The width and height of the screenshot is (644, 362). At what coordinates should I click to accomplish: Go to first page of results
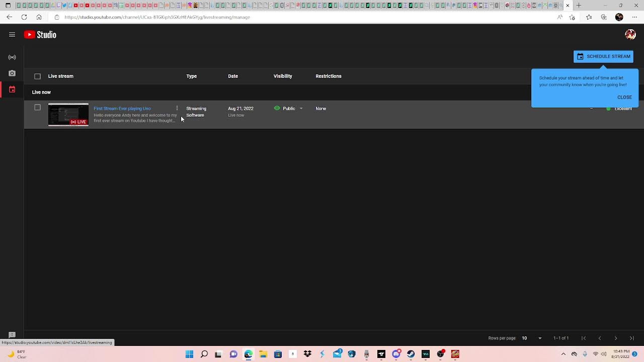(x=584, y=338)
